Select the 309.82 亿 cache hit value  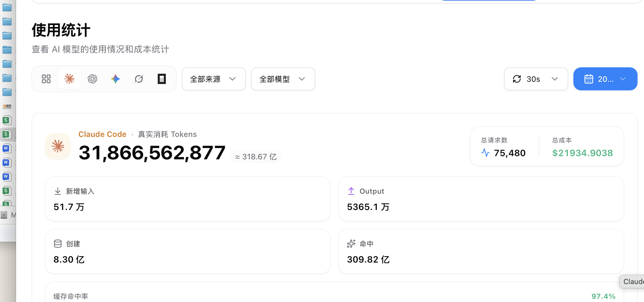(368, 260)
